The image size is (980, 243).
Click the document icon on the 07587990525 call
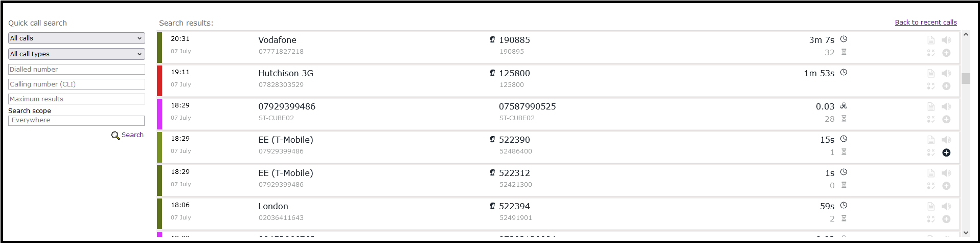point(931,106)
